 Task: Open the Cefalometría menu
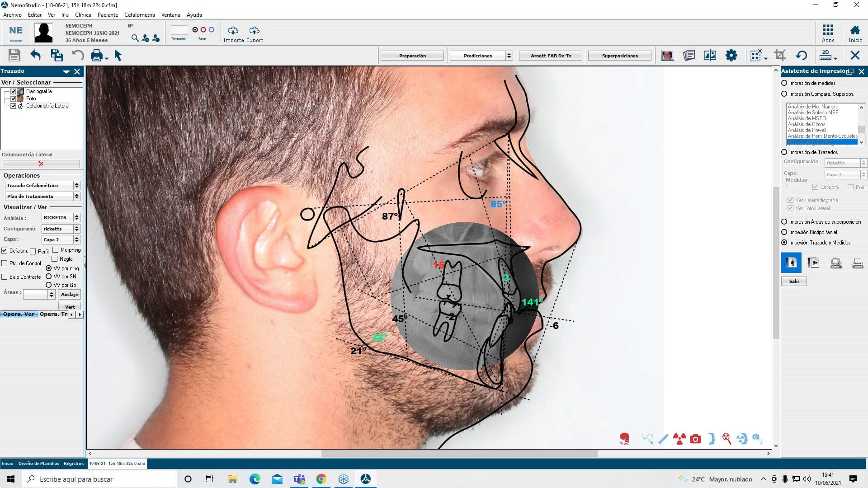[139, 14]
